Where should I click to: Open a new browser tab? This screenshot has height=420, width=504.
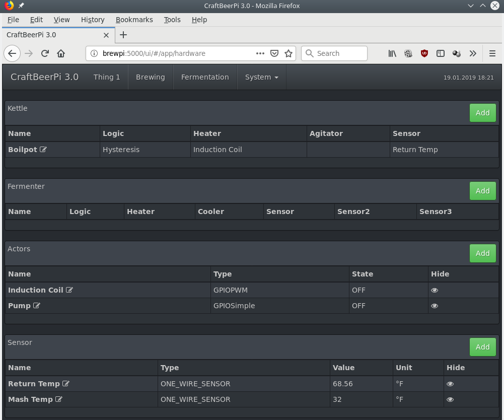tap(123, 35)
